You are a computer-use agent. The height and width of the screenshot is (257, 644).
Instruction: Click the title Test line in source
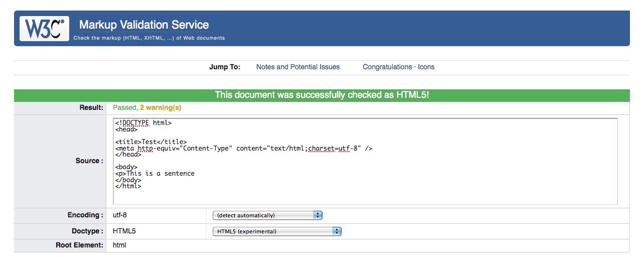coord(151,142)
